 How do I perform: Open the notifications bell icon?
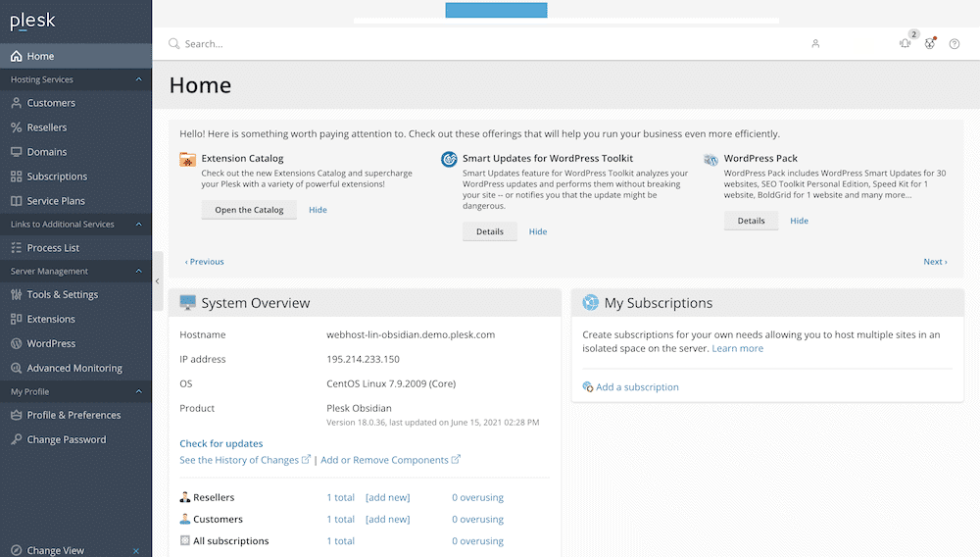[x=905, y=43]
